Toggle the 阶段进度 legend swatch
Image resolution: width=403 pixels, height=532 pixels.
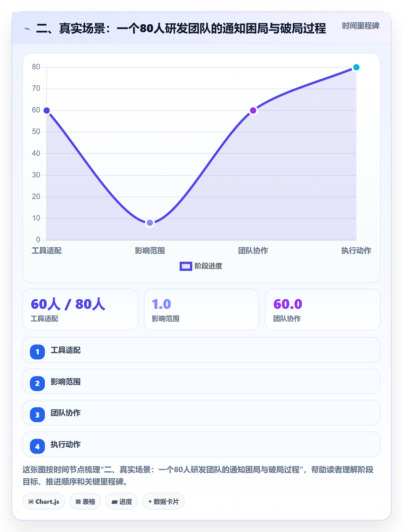(186, 266)
